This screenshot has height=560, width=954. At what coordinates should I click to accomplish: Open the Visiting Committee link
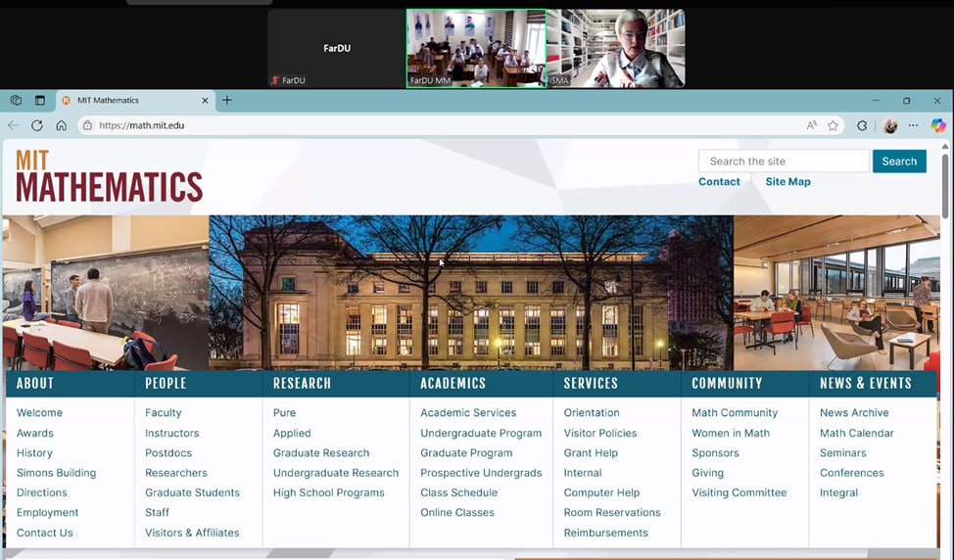tap(739, 492)
